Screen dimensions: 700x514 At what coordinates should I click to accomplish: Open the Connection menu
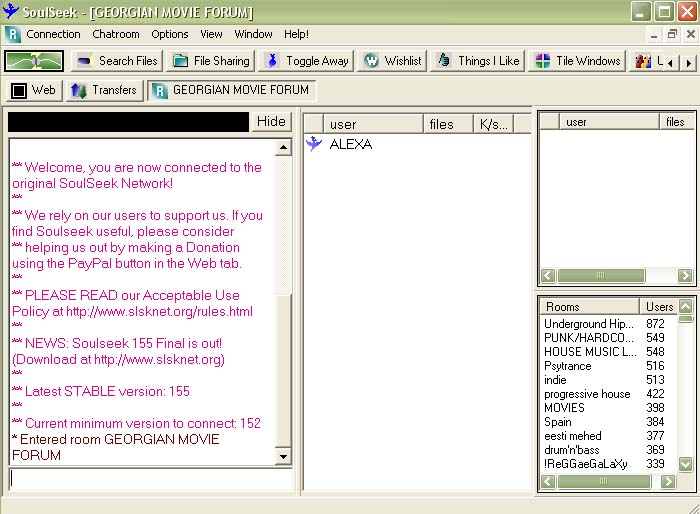53,34
